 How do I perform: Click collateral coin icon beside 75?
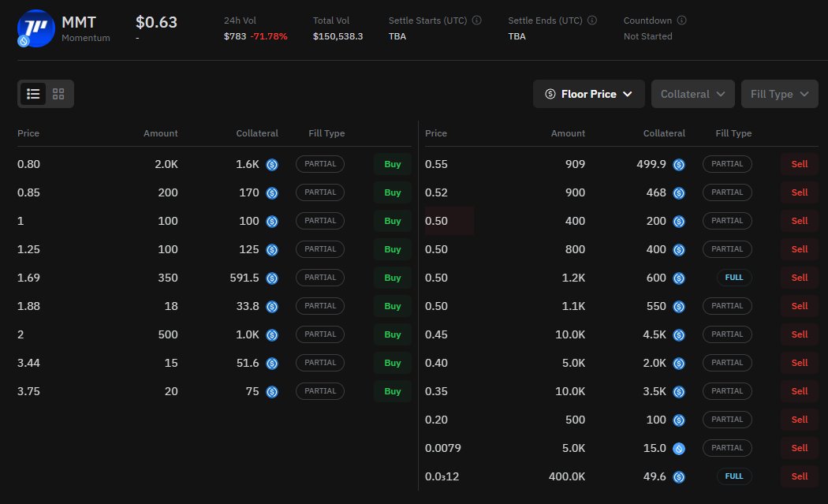(x=272, y=392)
